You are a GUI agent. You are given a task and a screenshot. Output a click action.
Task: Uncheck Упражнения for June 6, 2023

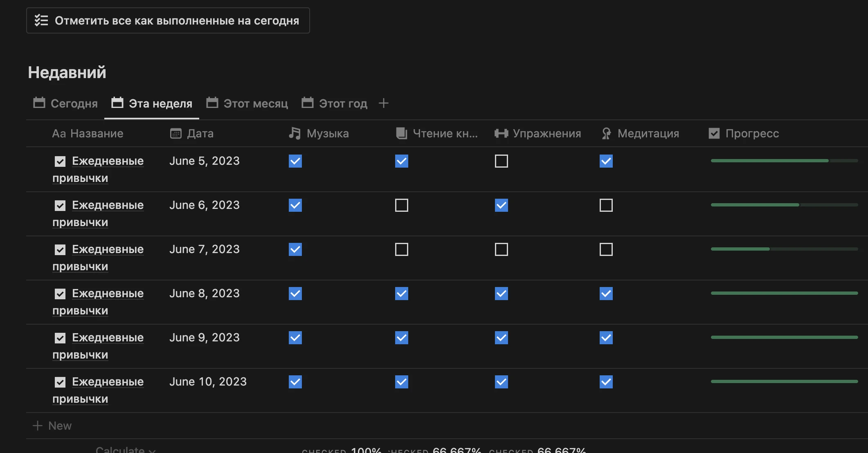click(501, 205)
